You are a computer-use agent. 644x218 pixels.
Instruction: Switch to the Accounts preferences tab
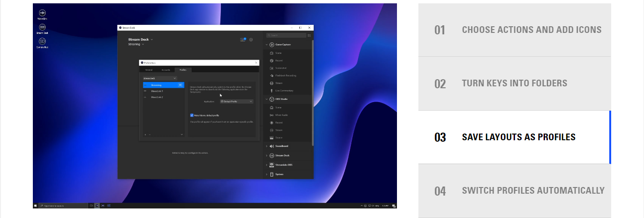tap(166, 70)
